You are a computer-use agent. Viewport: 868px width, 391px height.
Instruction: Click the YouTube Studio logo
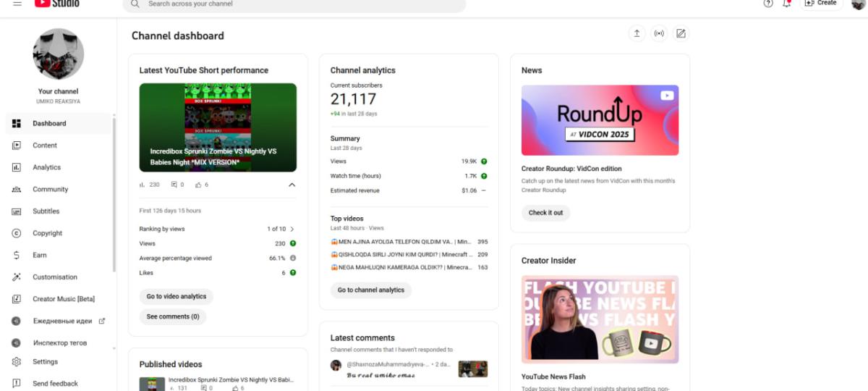pos(56,4)
